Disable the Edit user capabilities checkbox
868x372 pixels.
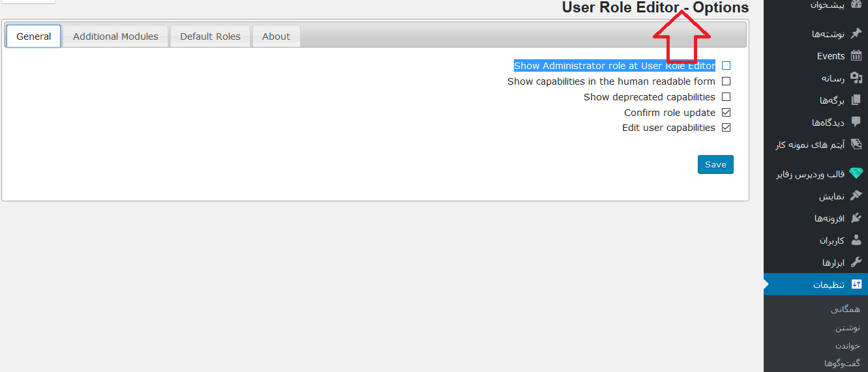click(726, 128)
